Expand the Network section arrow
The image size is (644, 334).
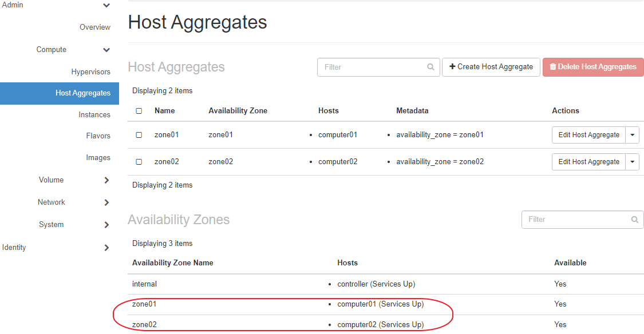pos(106,202)
